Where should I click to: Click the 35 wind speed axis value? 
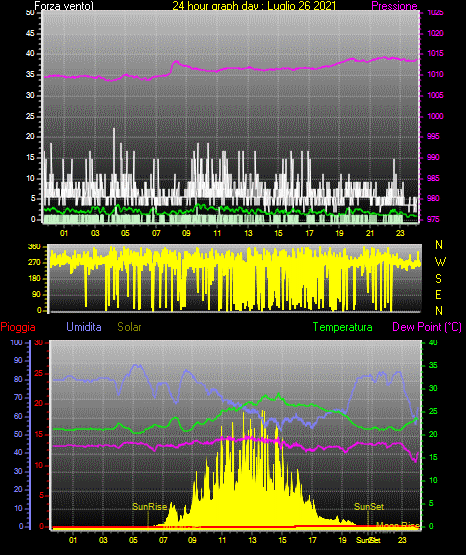point(30,75)
